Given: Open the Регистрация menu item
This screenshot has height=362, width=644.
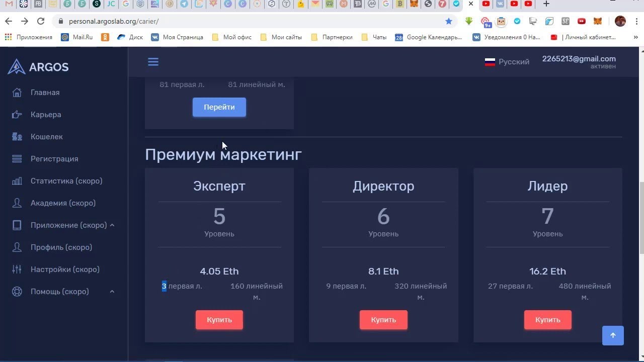Looking at the screenshot, I should 54,159.
